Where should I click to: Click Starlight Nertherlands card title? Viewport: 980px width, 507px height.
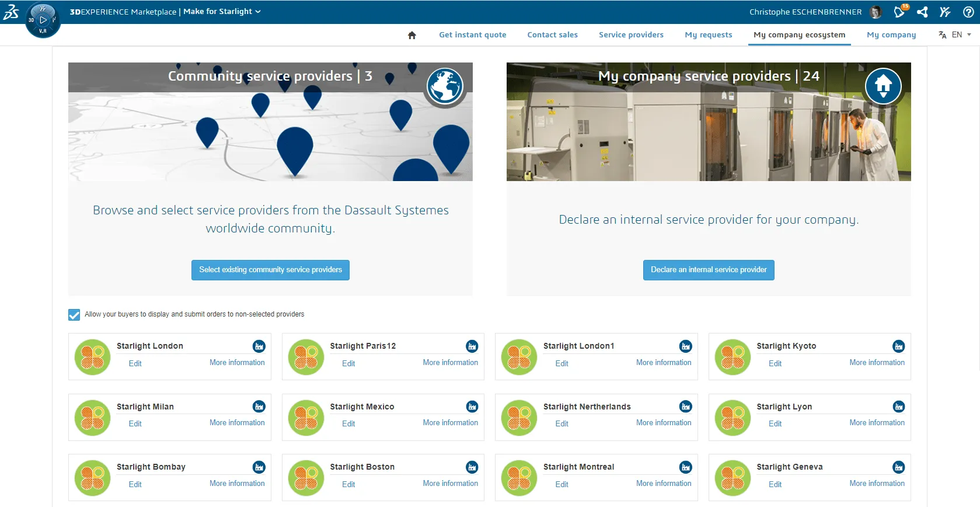point(587,407)
